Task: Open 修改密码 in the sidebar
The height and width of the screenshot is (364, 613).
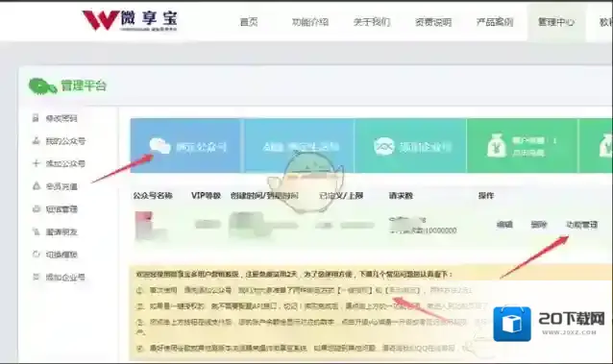Action: coord(61,118)
